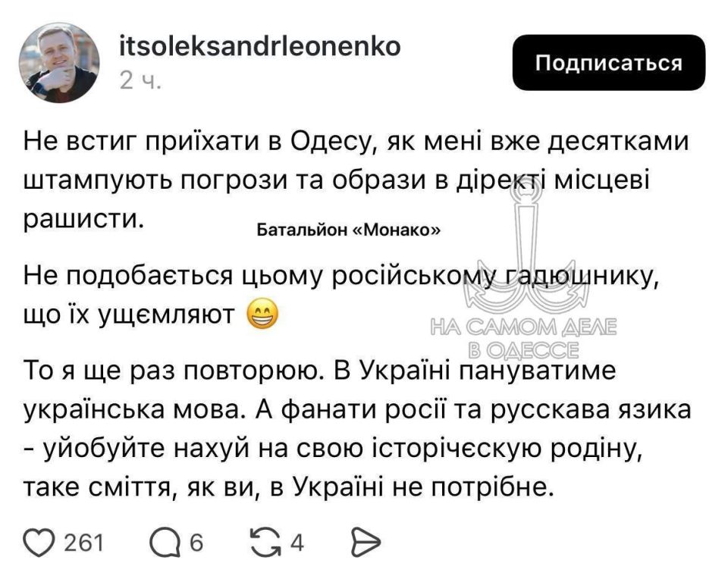Image resolution: width=728 pixels, height=573 pixels.
Task: View the 261 likes count
Action: (83, 543)
